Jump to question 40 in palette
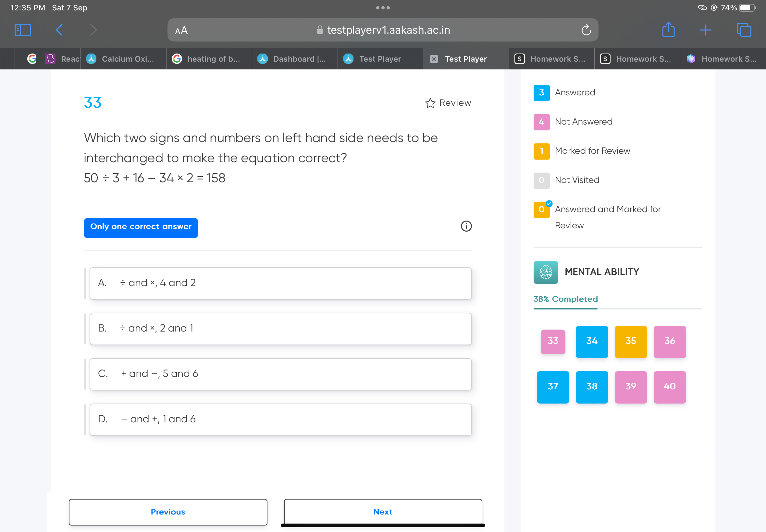The height and width of the screenshot is (532, 766). coord(670,387)
